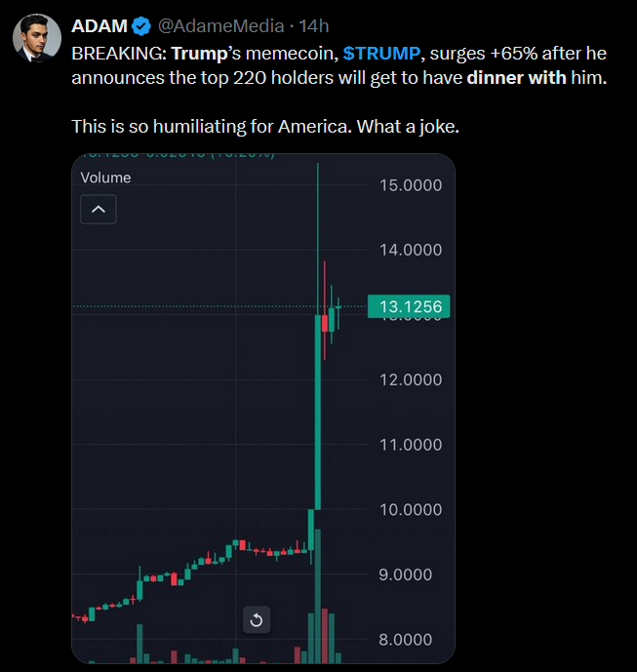Click the 8.0000 price axis label

tap(405, 640)
